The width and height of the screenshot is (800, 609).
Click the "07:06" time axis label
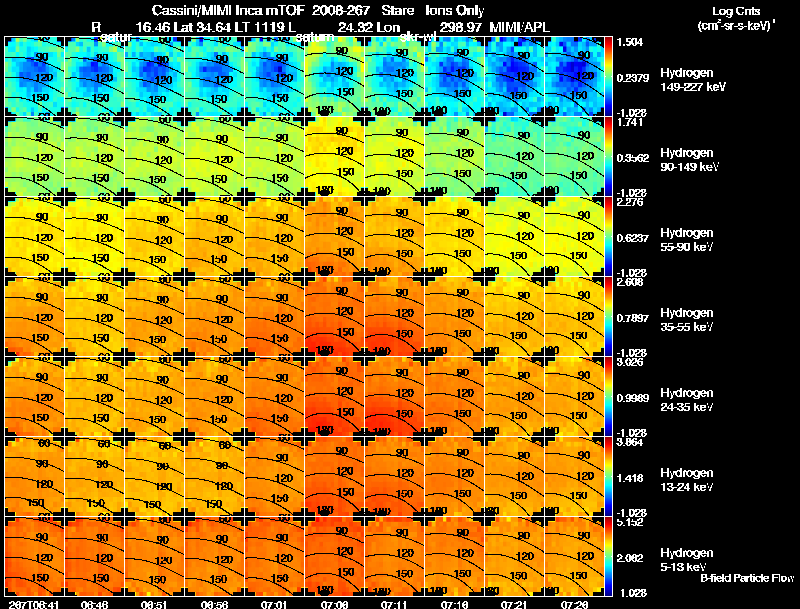pyautogui.click(x=334, y=604)
